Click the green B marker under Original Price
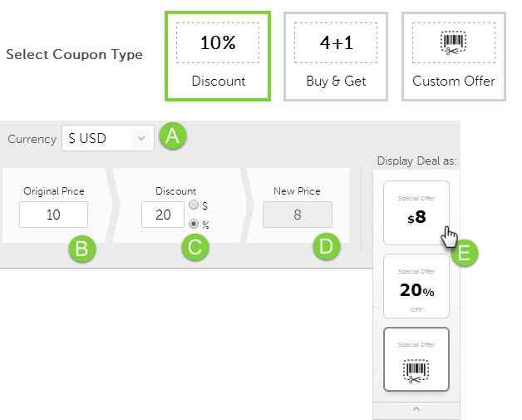 [x=82, y=248]
